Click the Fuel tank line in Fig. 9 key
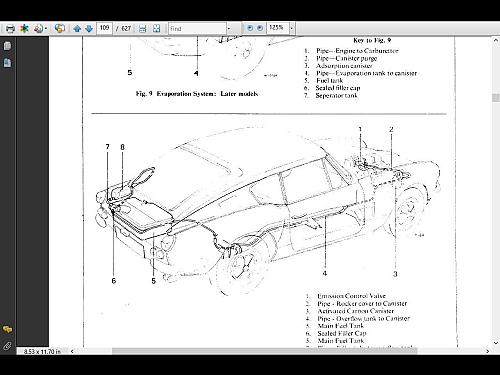Viewport: 500px width, 375px height. point(329,81)
